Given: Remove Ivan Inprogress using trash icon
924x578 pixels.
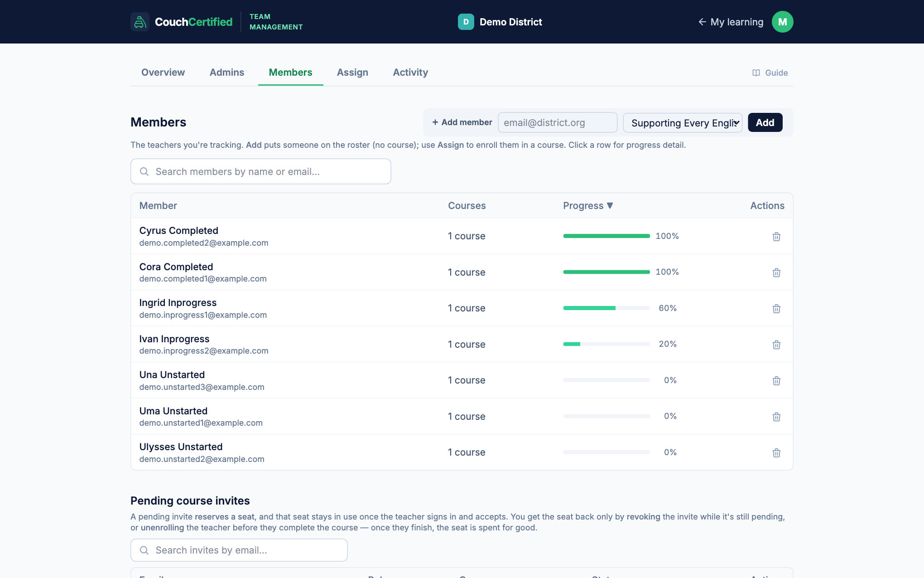Looking at the screenshot, I should point(776,345).
